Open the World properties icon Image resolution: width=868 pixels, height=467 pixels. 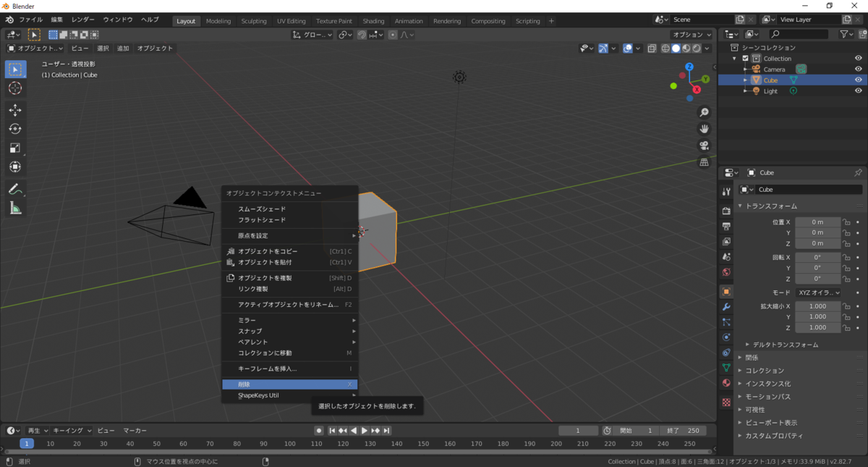point(726,272)
